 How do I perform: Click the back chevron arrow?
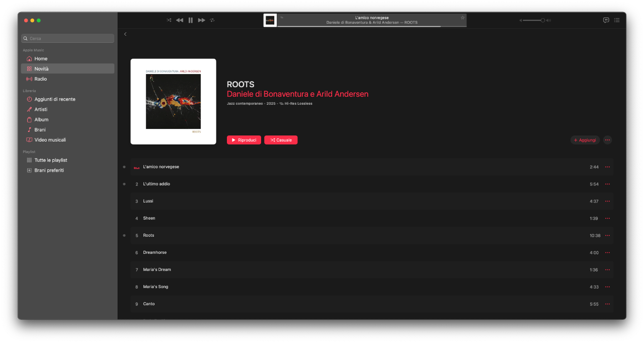click(125, 34)
